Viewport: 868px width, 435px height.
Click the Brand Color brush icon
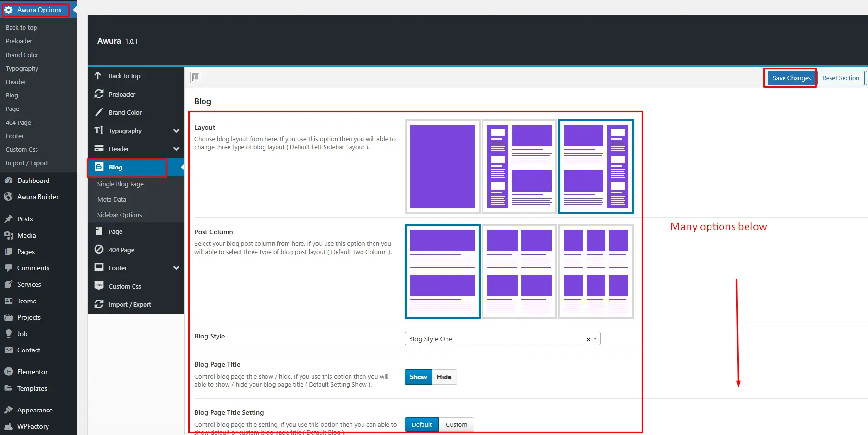[x=99, y=112]
